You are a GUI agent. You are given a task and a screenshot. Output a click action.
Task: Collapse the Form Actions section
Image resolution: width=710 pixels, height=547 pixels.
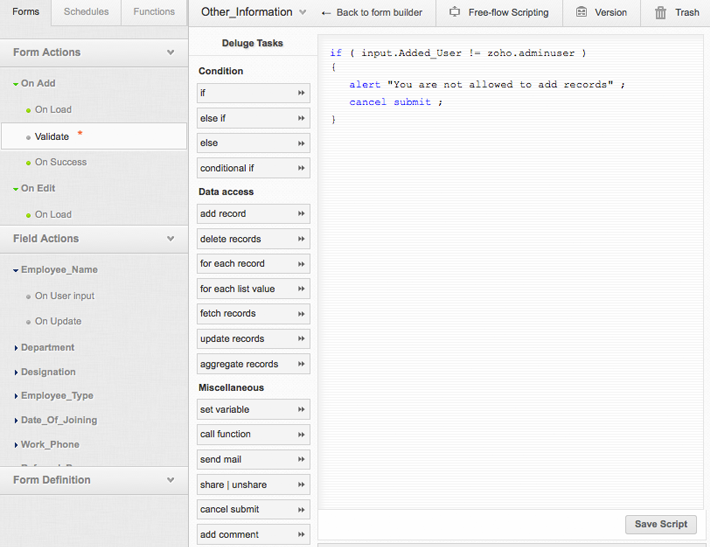point(171,52)
